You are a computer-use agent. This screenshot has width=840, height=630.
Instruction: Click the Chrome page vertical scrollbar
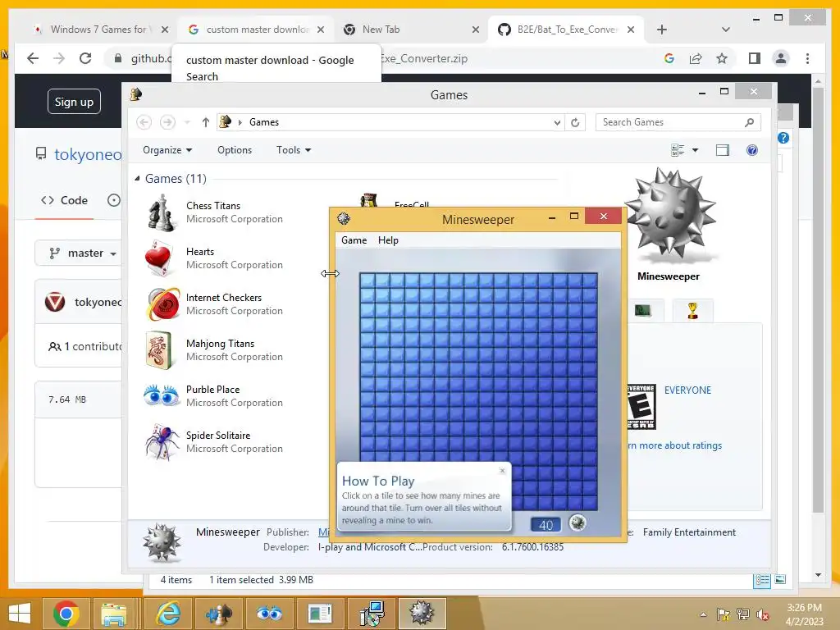(818, 300)
